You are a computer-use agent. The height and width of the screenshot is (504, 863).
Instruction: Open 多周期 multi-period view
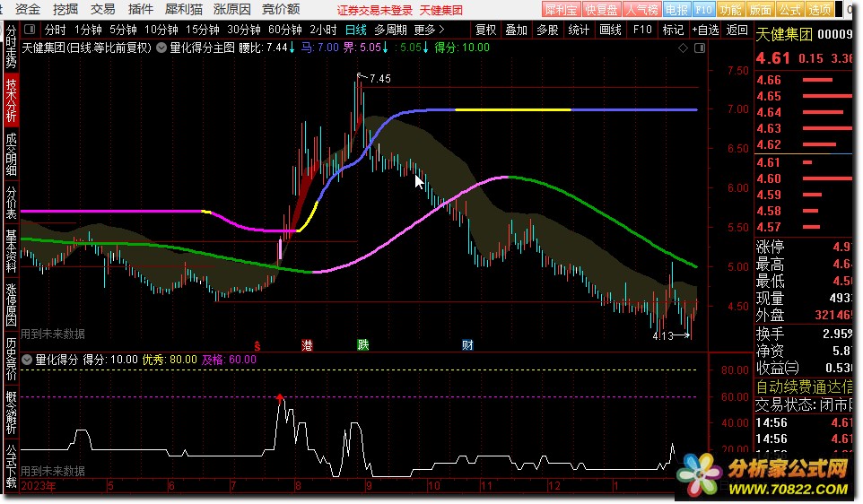390,30
